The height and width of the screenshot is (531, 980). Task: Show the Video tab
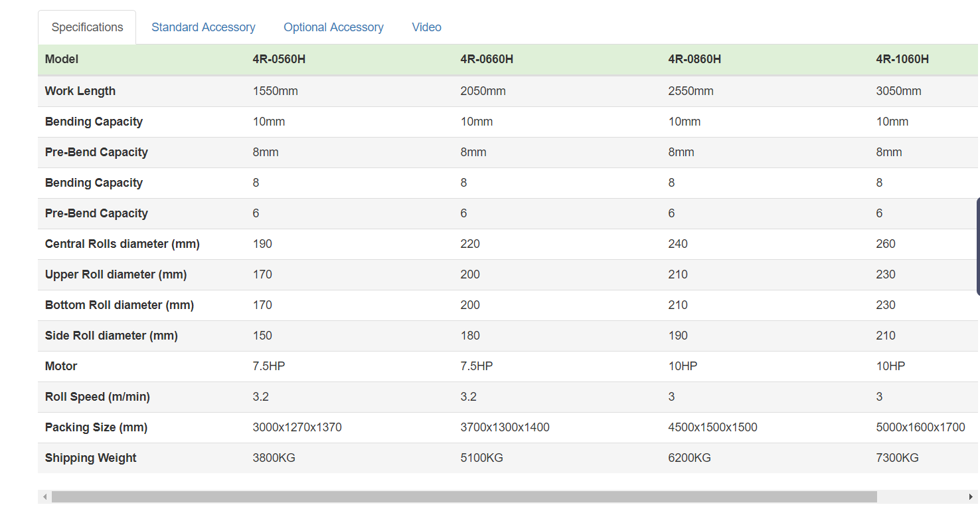(426, 27)
